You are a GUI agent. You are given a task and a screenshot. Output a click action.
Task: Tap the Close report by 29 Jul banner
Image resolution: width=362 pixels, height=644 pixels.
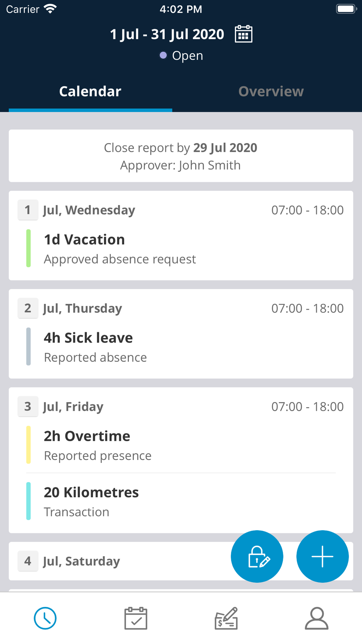[181, 156]
